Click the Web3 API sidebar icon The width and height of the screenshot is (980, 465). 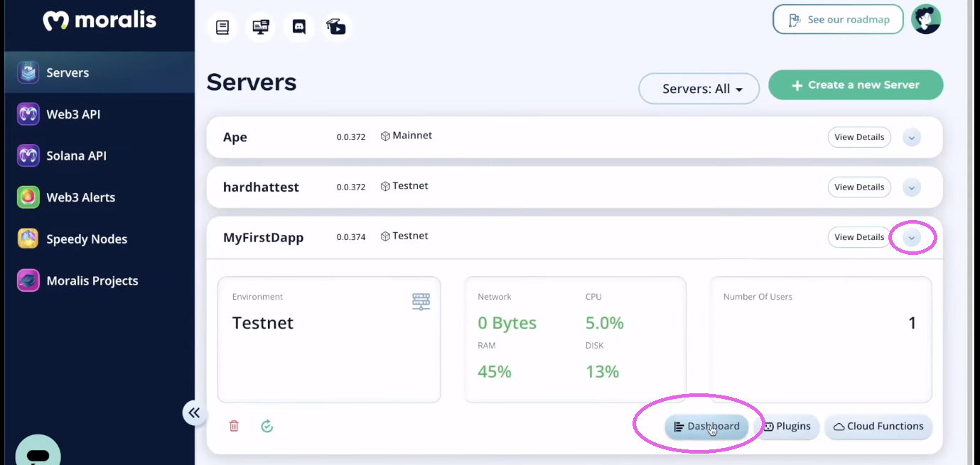tap(28, 114)
